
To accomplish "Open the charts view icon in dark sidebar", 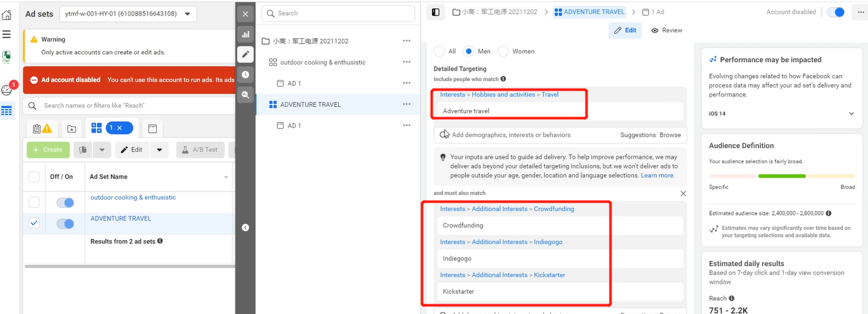I will click(245, 34).
